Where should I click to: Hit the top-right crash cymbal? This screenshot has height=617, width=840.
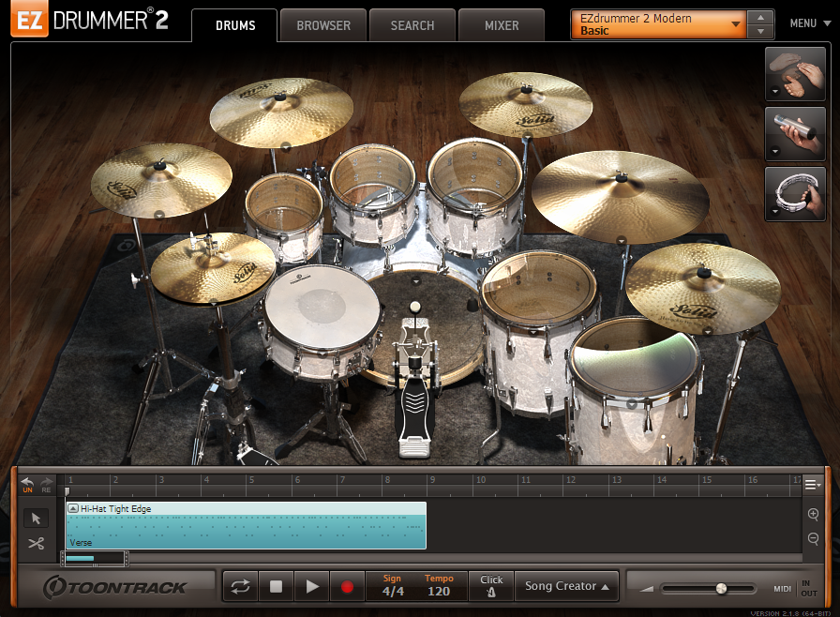(526, 103)
